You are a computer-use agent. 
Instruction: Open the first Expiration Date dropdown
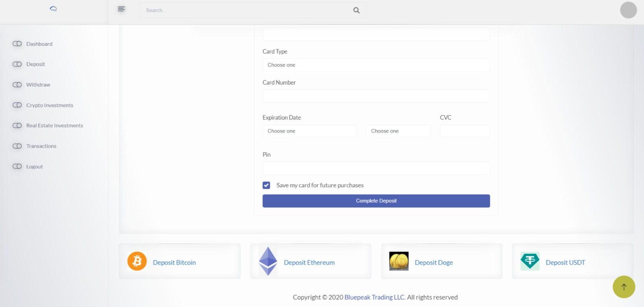[310, 131]
